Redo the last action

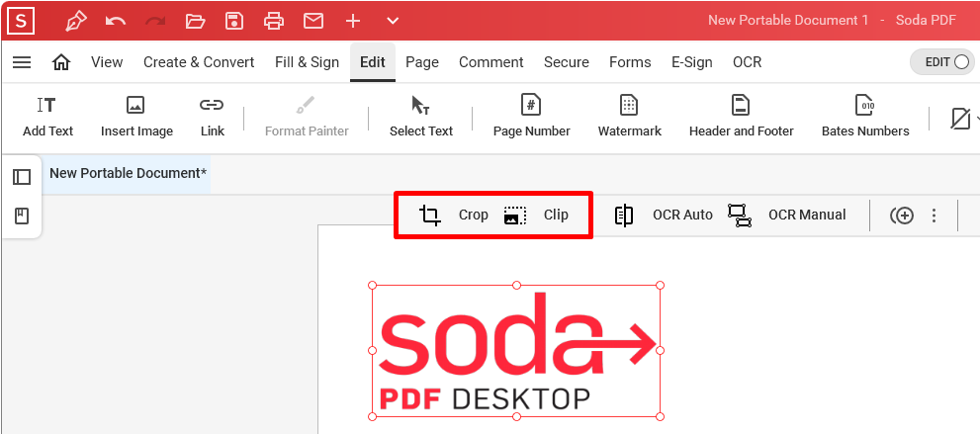tap(155, 21)
